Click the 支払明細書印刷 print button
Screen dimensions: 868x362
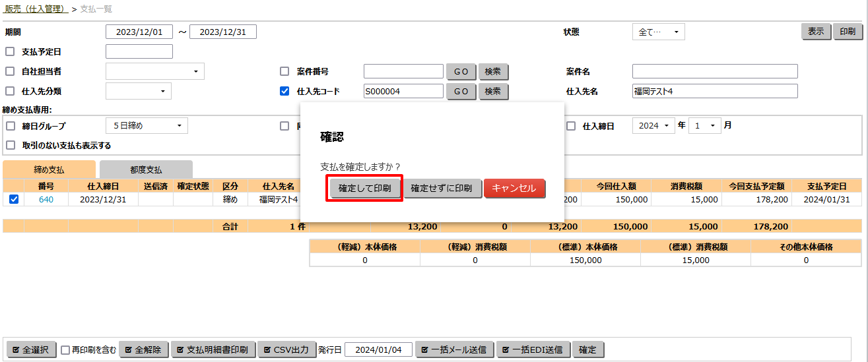[x=213, y=349]
